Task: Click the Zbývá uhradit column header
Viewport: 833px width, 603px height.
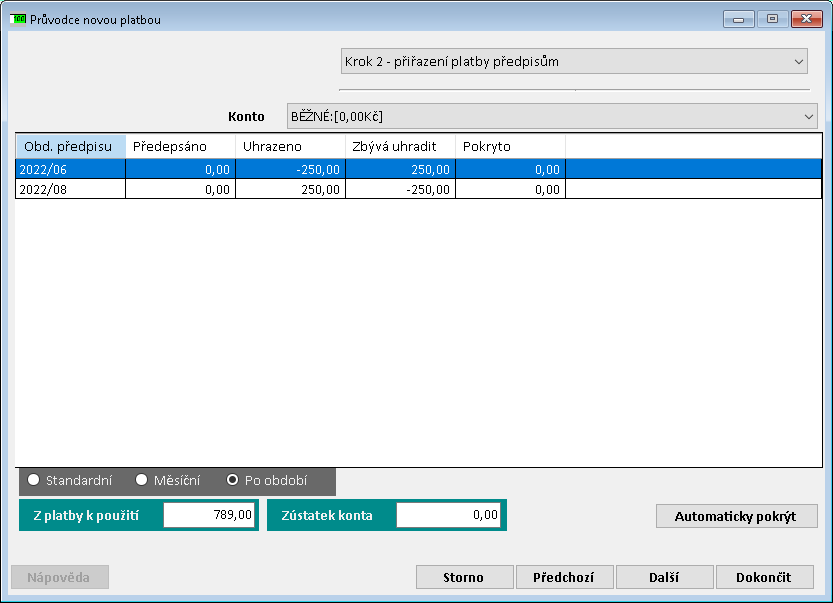Action: 400,146
